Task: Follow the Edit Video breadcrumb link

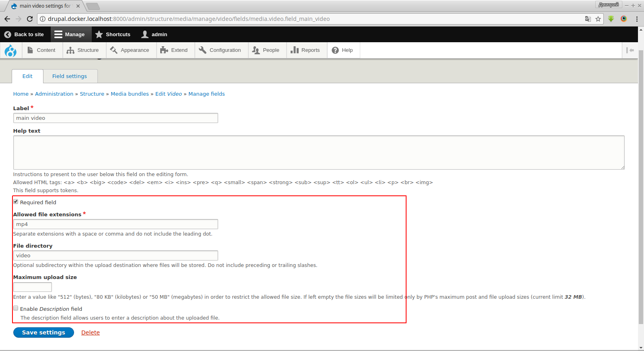Action: pos(169,94)
